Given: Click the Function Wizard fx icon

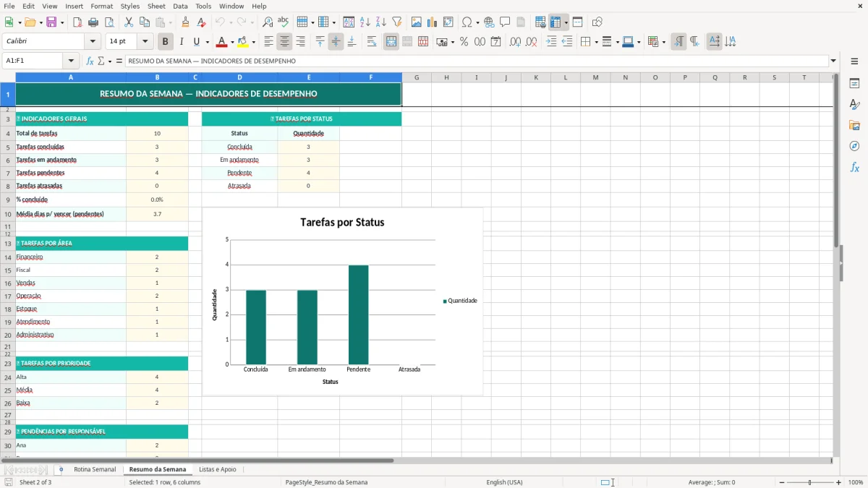Looking at the screenshot, I should click(x=90, y=61).
